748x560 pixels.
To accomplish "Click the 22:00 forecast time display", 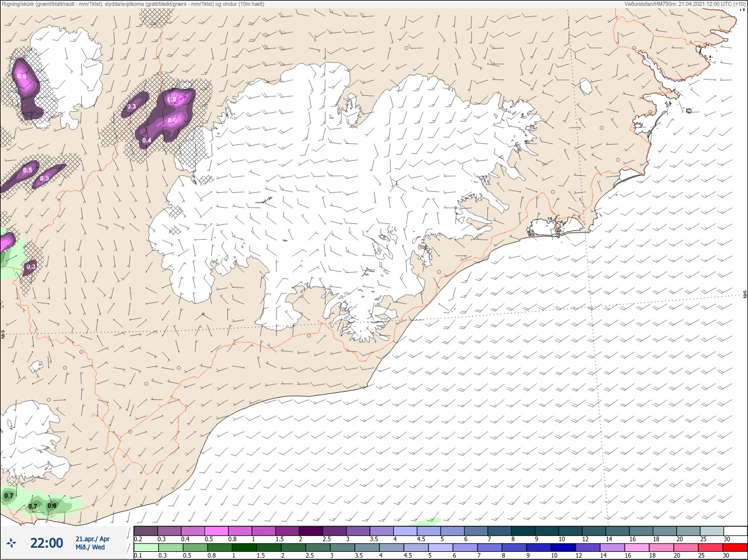I will click(x=47, y=543).
